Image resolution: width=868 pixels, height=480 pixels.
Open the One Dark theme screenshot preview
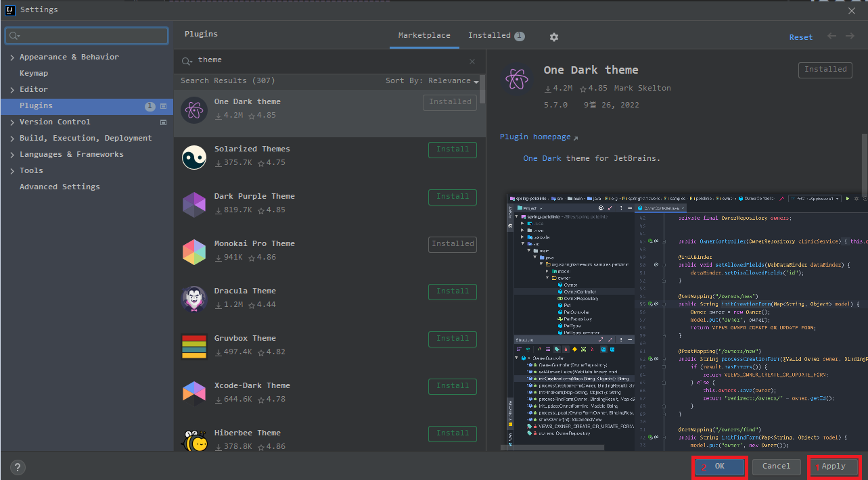(687, 322)
